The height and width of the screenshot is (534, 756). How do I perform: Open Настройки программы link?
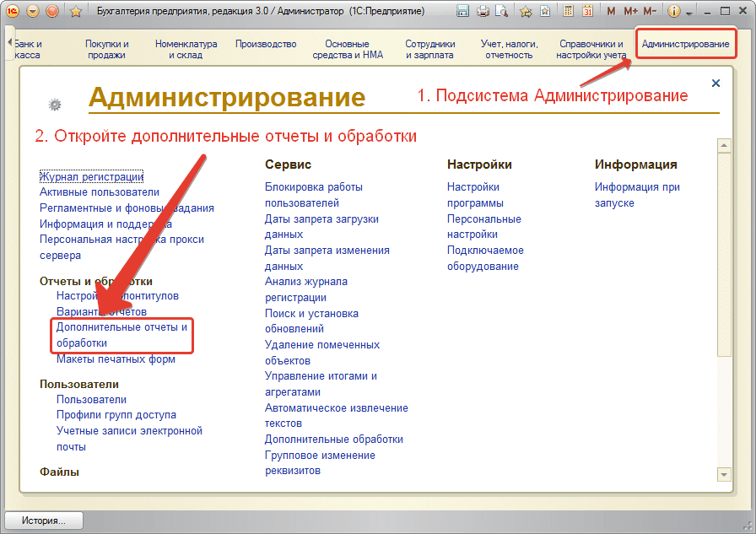475,195
